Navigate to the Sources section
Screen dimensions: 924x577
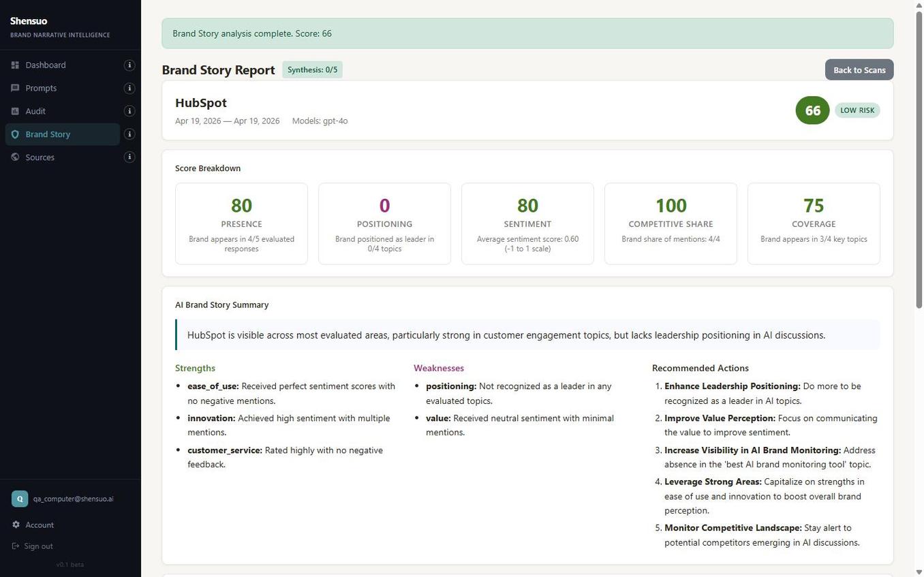40,157
